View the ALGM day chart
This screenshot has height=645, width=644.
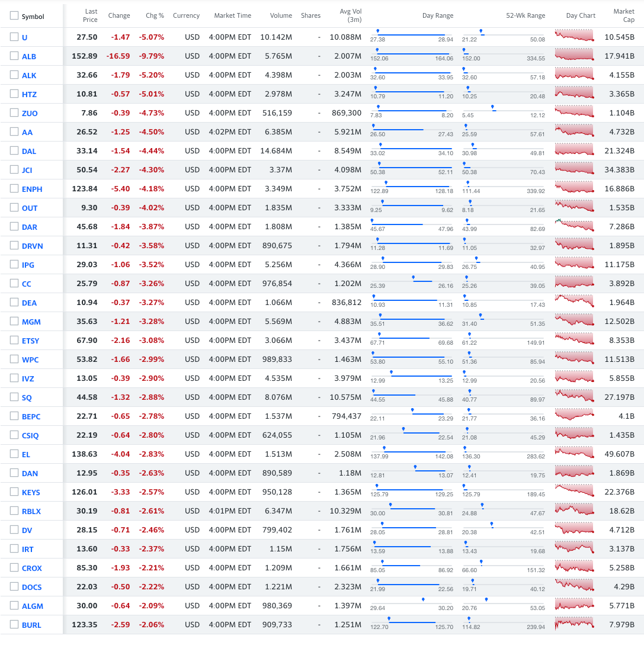pos(574,604)
